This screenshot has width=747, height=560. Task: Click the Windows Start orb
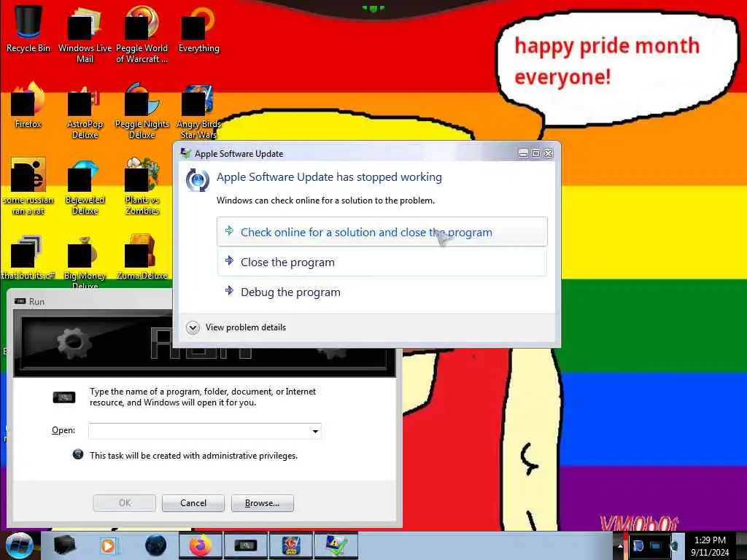(19, 545)
